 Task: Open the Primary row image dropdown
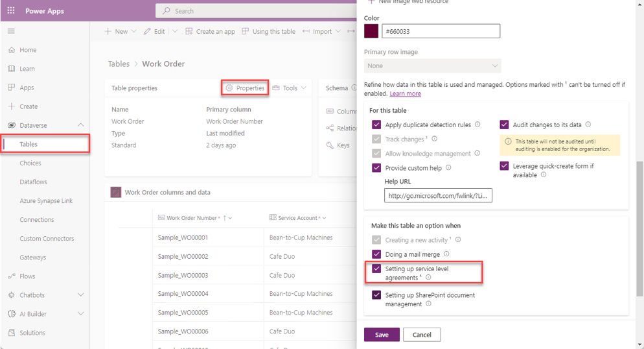point(433,66)
